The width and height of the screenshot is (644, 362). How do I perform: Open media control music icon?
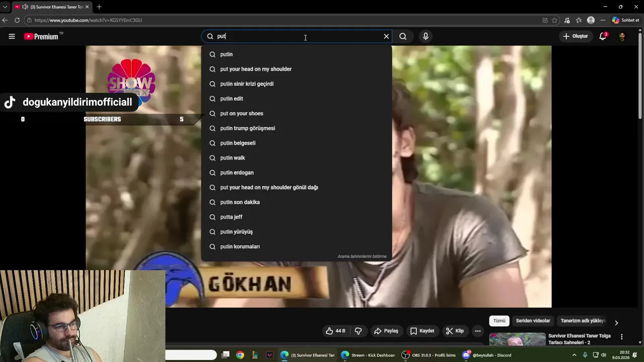click(567, 20)
